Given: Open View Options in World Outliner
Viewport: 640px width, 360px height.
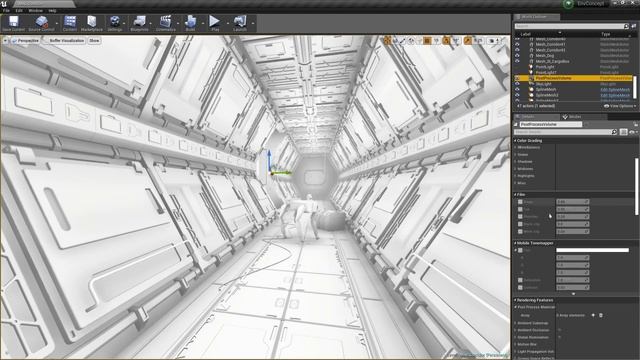Looking at the screenshot, I should (x=620, y=106).
